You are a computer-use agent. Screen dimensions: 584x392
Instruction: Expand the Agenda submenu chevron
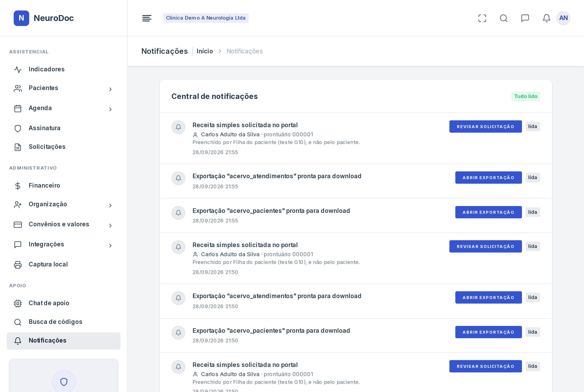(x=110, y=109)
